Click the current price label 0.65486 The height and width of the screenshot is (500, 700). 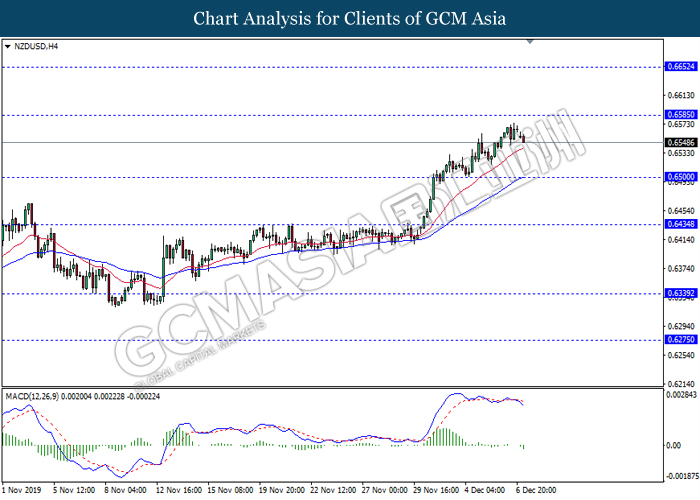pyautogui.click(x=681, y=142)
